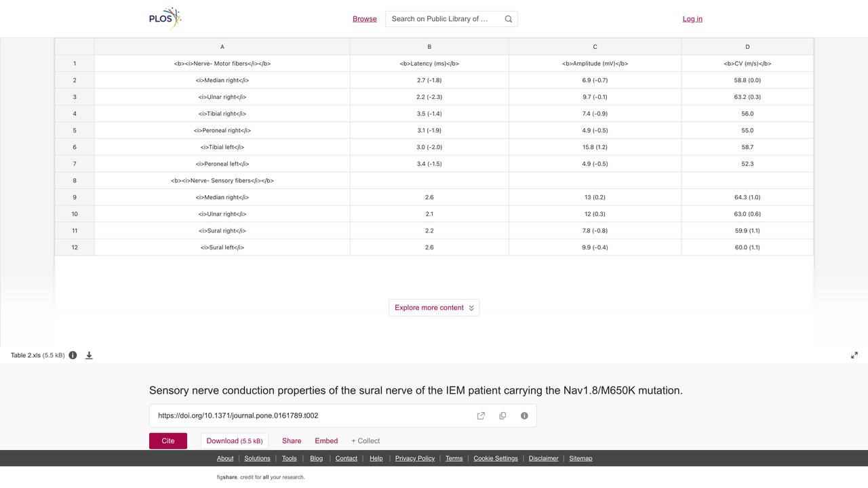Open the Help footer link
Screen dimensions: 868x488
(x=376, y=458)
